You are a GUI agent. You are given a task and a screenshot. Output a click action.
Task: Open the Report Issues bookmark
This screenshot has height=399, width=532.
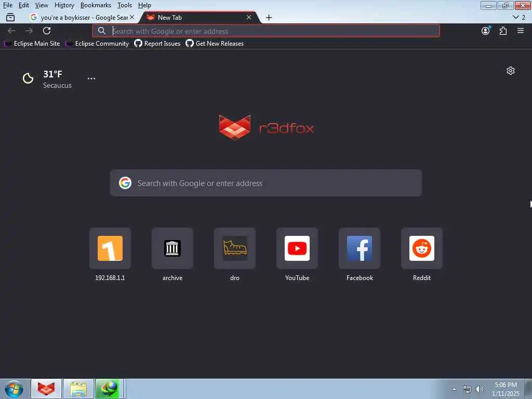pos(157,44)
